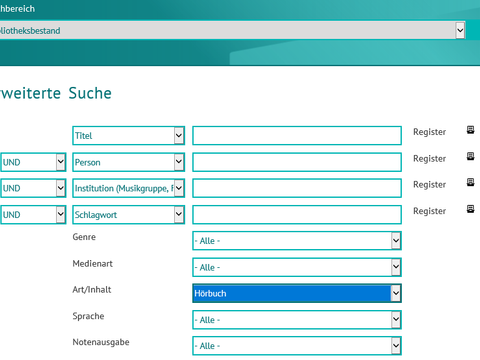Click the Register link for the Schlagwort row

pos(429,211)
